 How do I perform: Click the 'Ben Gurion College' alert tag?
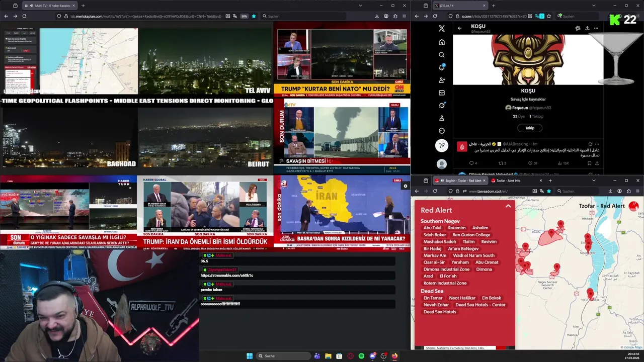point(471,235)
